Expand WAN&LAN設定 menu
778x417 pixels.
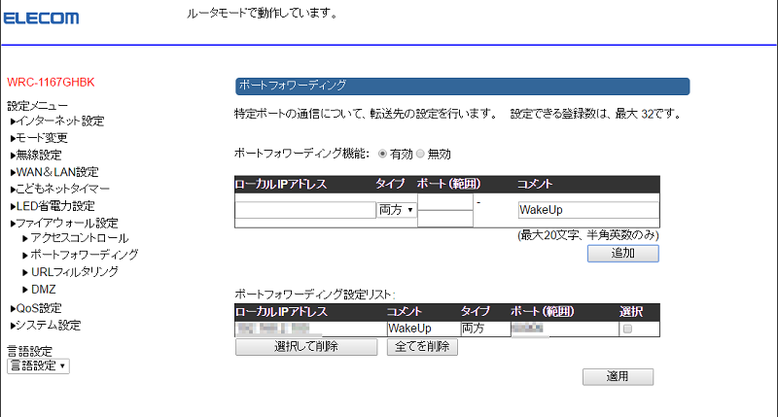point(55,172)
